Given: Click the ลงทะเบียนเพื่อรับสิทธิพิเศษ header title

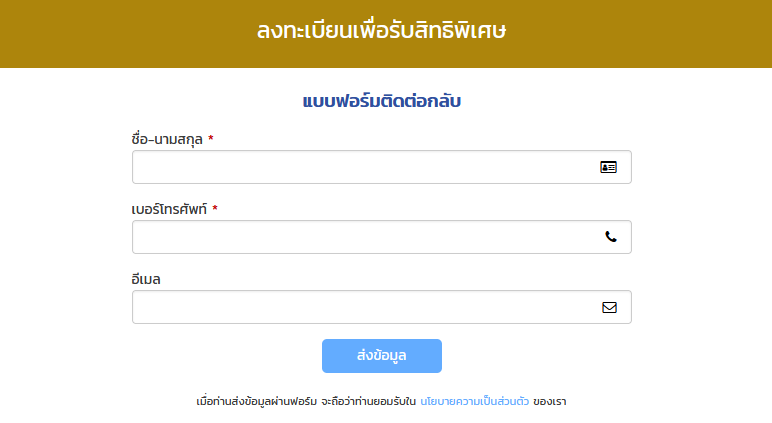Looking at the screenshot, I should 382,31.
